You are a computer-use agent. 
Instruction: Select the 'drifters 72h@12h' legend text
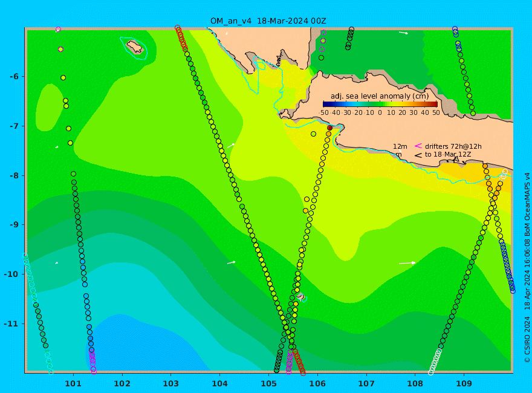(x=453, y=146)
